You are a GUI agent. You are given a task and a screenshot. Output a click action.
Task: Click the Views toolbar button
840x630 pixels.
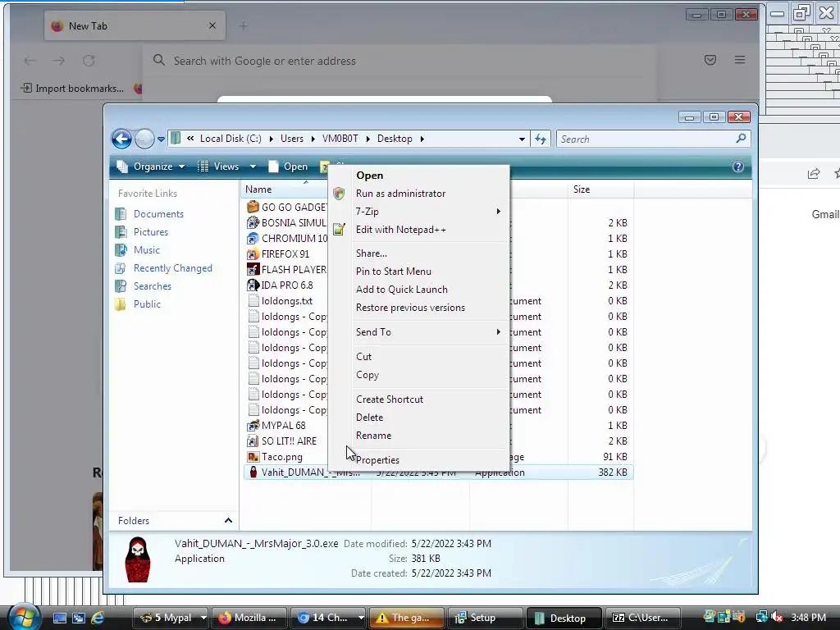218,167
